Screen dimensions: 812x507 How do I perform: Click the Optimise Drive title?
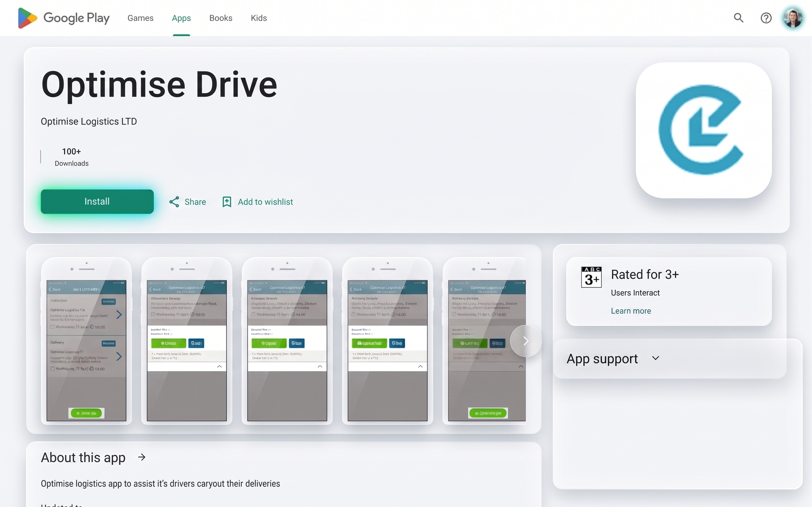click(159, 85)
